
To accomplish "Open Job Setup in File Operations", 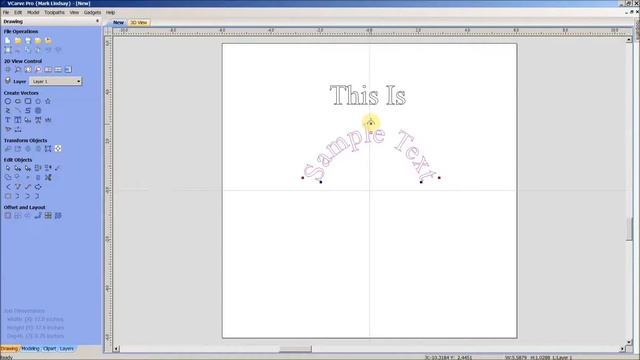I will (x=8, y=50).
